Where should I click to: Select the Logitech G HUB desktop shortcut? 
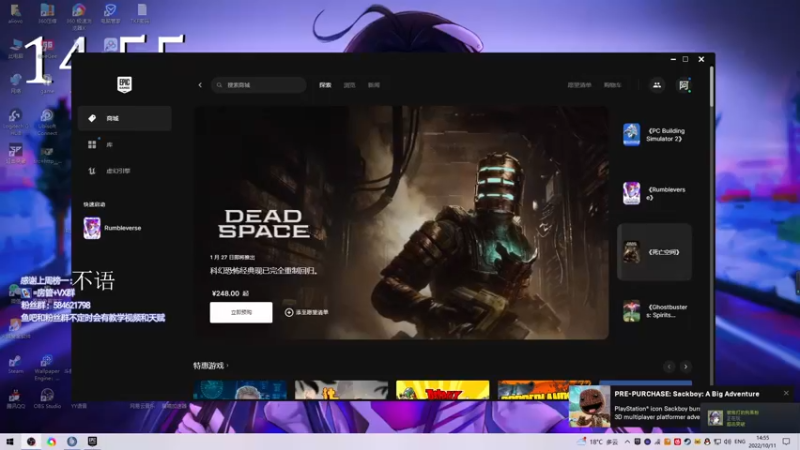(15, 122)
